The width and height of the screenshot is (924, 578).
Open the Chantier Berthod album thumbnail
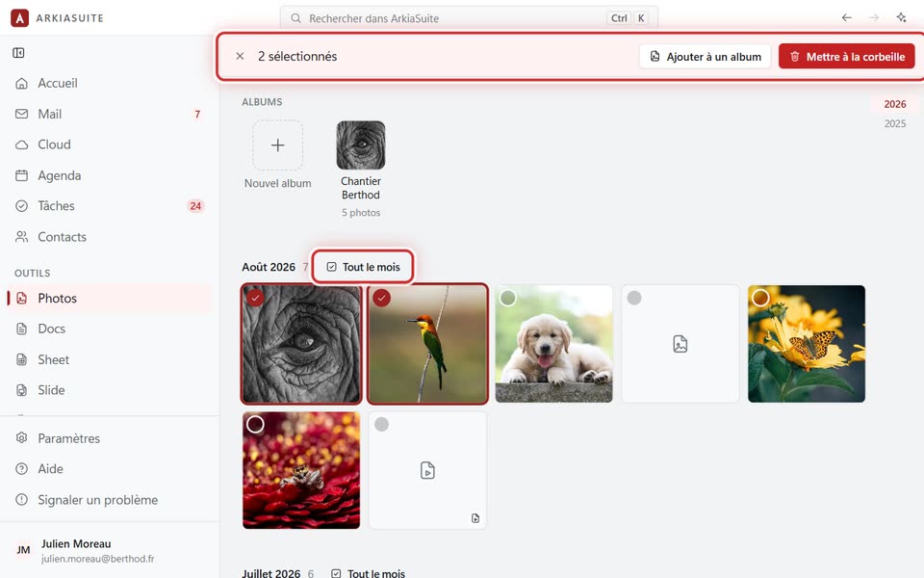(x=361, y=145)
